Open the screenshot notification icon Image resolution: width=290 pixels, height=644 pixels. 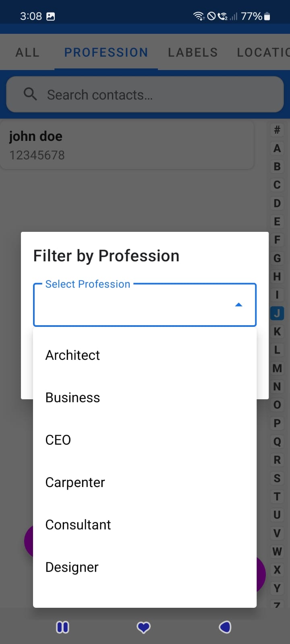(x=50, y=16)
